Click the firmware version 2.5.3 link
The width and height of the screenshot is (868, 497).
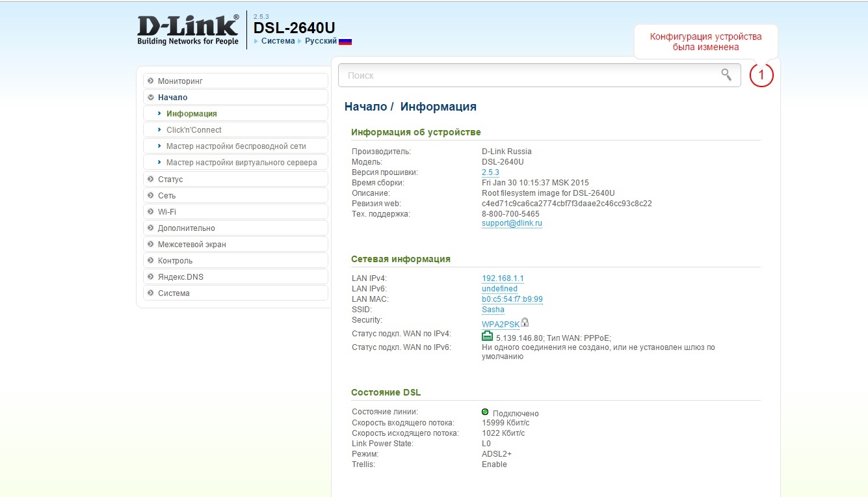click(x=490, y=172)
